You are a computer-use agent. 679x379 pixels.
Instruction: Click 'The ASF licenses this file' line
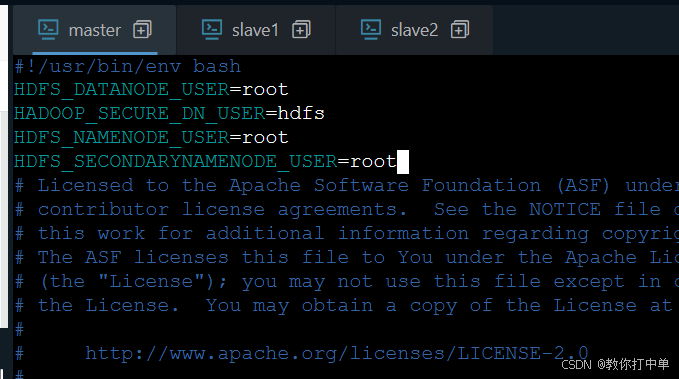coord(346,258)
